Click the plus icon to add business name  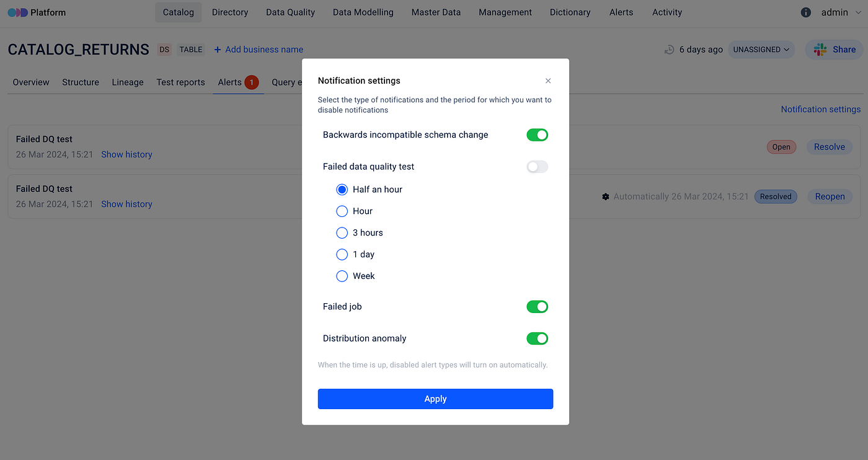[218, 50]
